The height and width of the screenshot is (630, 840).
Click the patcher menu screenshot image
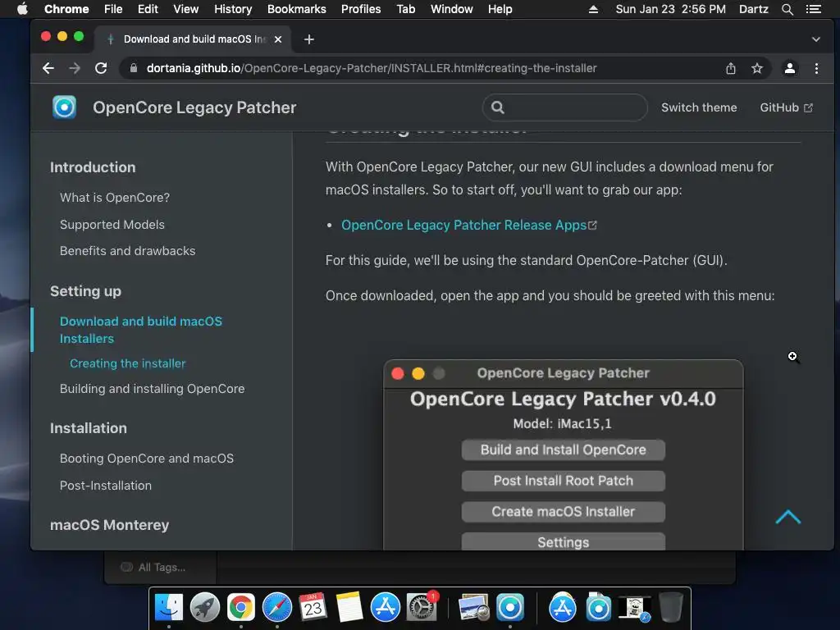[564, 454]
